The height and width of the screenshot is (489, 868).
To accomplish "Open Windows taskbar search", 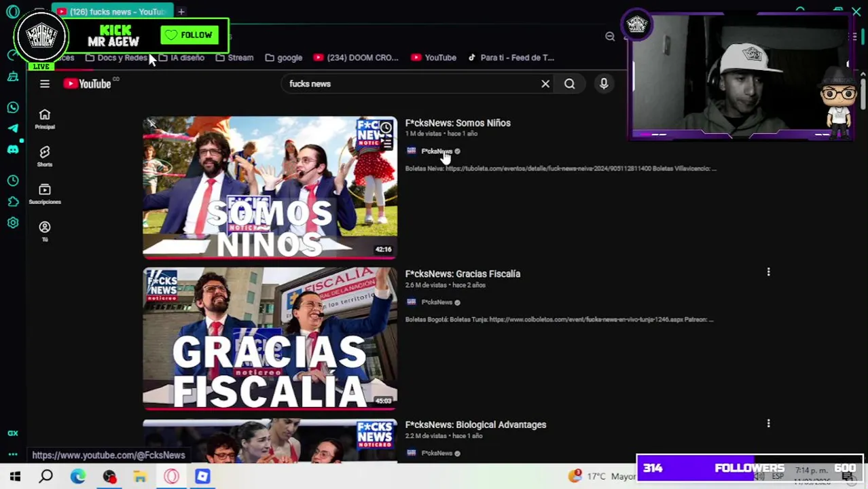I will click(46, 477).
